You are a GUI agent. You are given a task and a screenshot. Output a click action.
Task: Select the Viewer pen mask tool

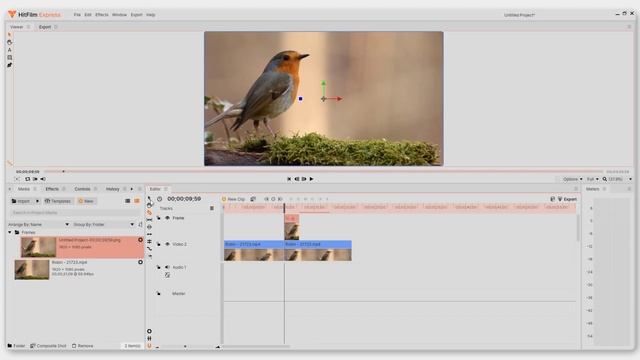pos(9,65)
